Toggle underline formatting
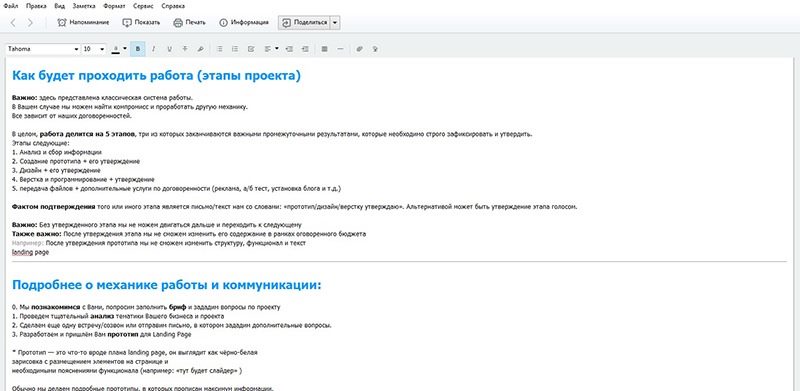 tap(169, 49)
